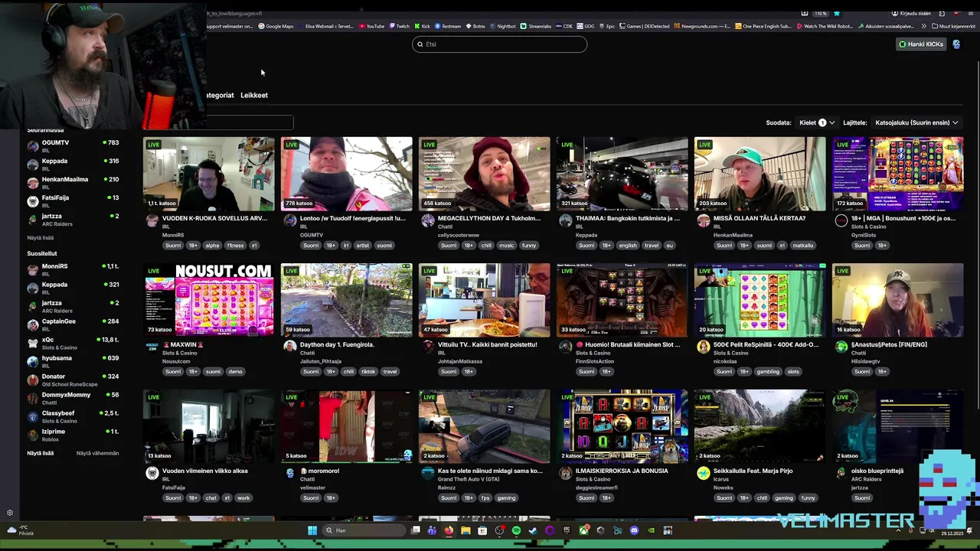Open DommyxMommy in recommended sidebar
The height and width of the screenshot is (551, 980).
coord(73,398)
